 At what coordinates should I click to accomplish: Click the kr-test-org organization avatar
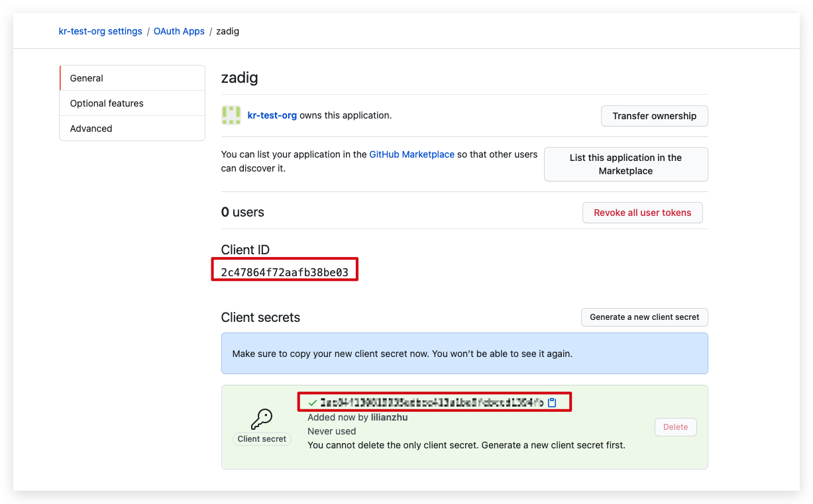coord(231,115)
